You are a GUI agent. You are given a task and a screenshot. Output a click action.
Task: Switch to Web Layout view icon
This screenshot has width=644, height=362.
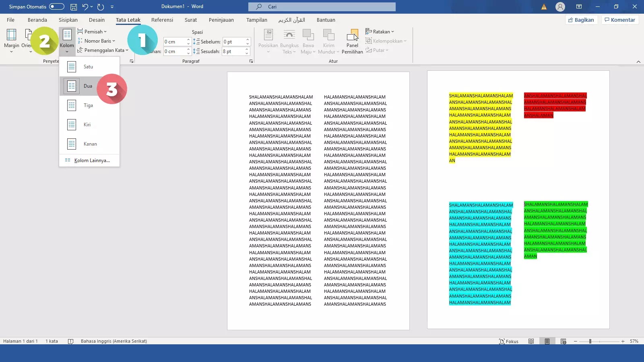[563, 341]
